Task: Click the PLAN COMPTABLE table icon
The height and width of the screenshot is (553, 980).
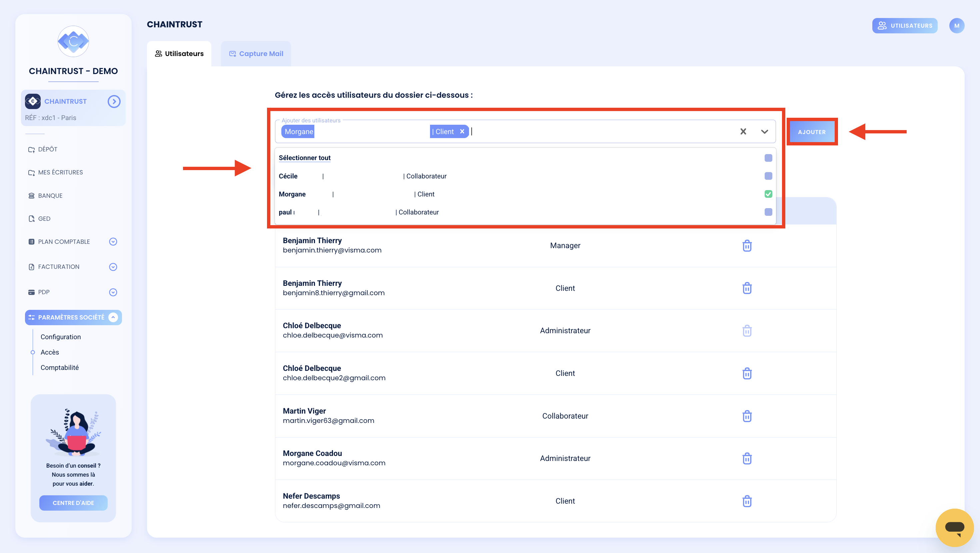Action: point(32,242)
